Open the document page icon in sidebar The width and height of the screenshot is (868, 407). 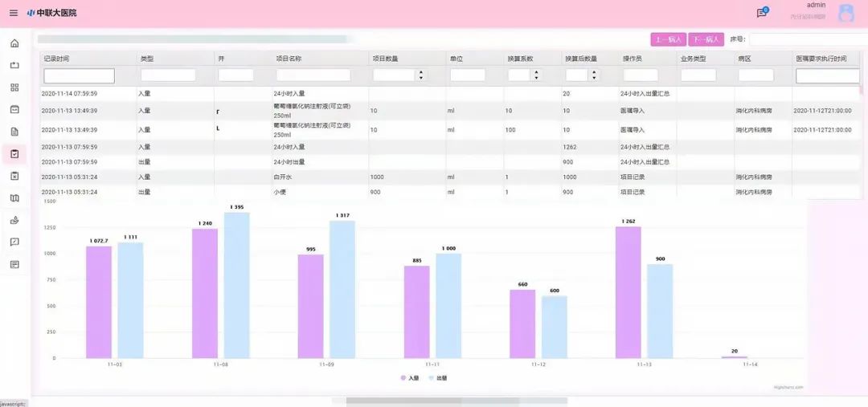pos(14,132)
